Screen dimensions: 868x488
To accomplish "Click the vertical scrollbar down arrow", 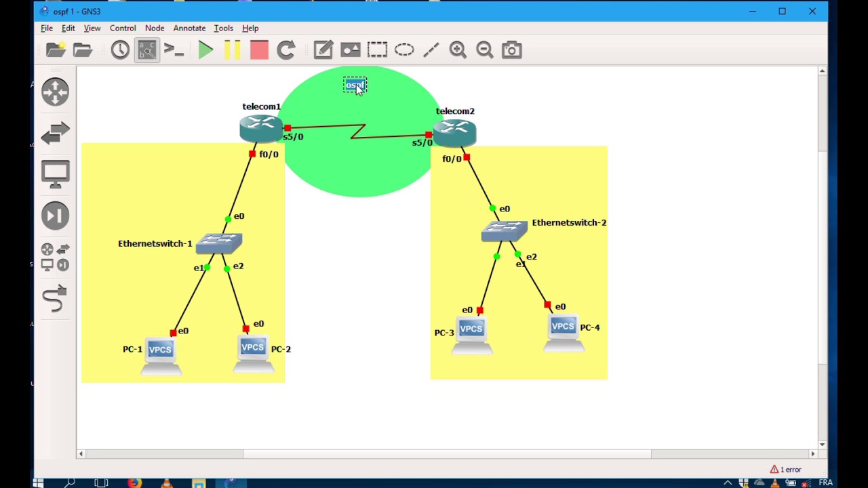I will point(822,444).
